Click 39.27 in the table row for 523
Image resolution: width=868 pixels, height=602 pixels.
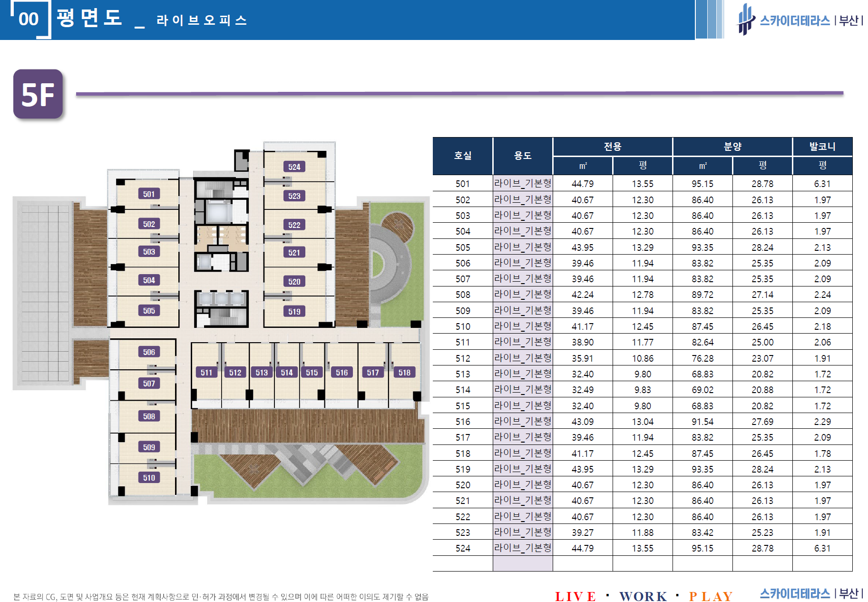(583, 533)
